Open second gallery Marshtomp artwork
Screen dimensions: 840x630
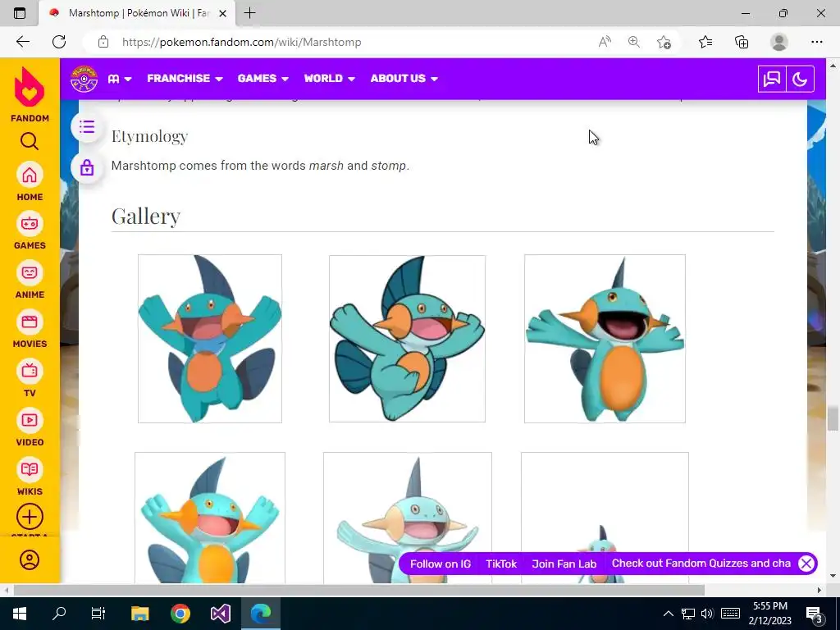407,339
